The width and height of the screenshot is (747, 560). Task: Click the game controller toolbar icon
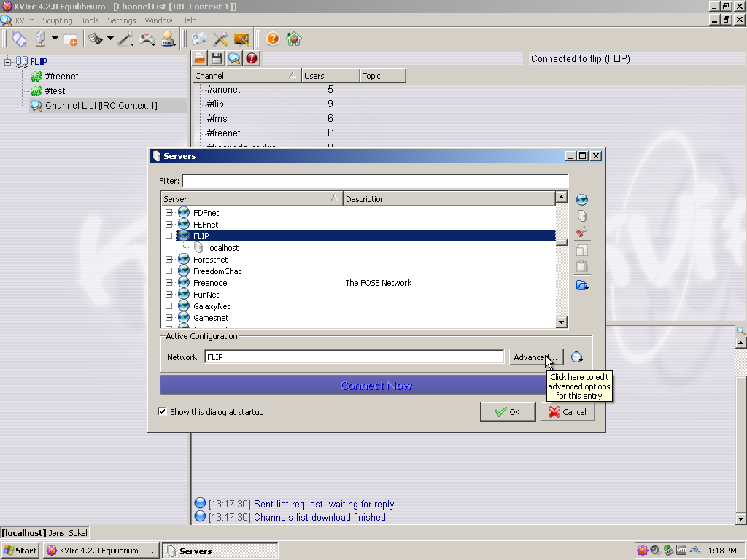click(147, 39)
